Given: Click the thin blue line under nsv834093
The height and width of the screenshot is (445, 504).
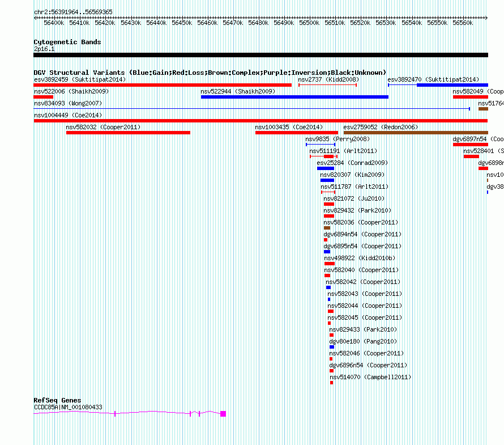Looking at the screenshot, I should pos(251,109).
